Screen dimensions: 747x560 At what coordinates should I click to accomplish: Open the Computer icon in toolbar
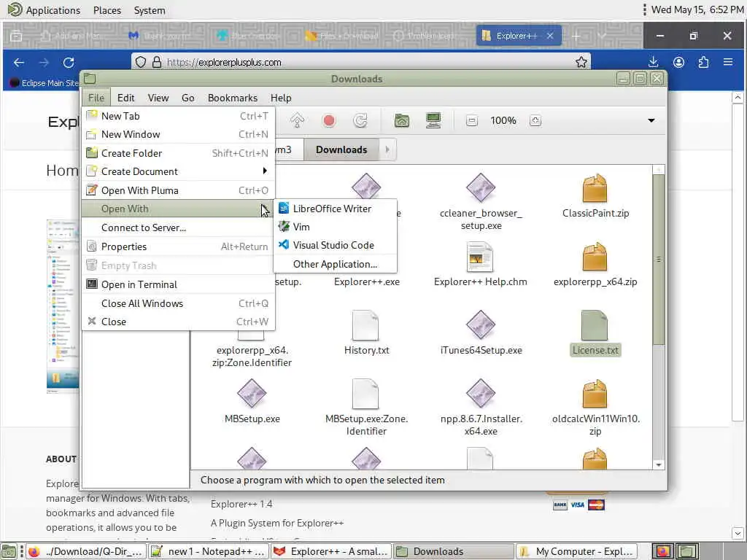(x=433, y=120)
